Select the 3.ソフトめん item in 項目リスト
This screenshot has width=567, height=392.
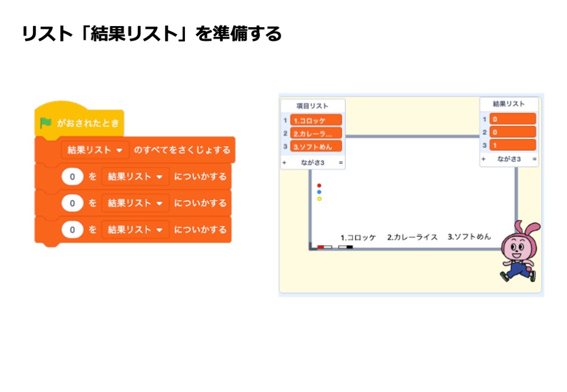(316, 146)
